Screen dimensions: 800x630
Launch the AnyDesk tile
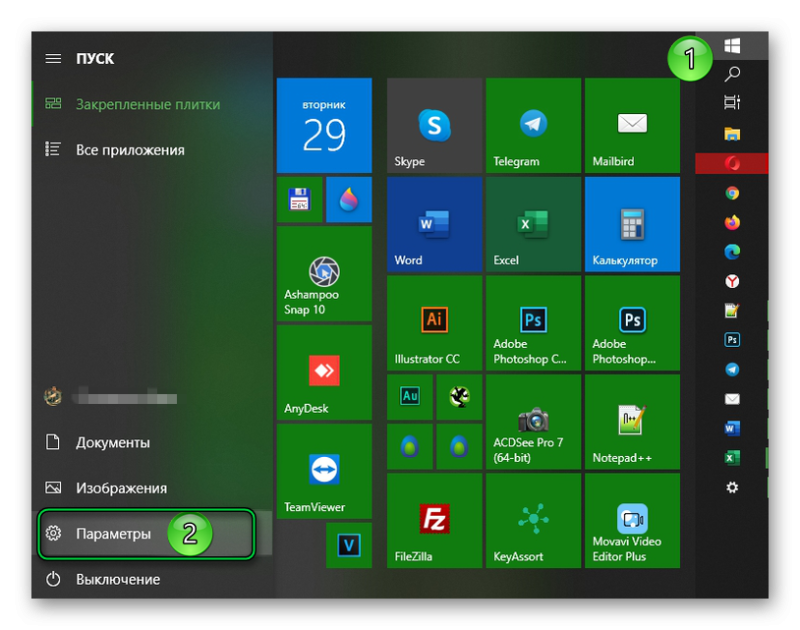click(x=324, y=372)
